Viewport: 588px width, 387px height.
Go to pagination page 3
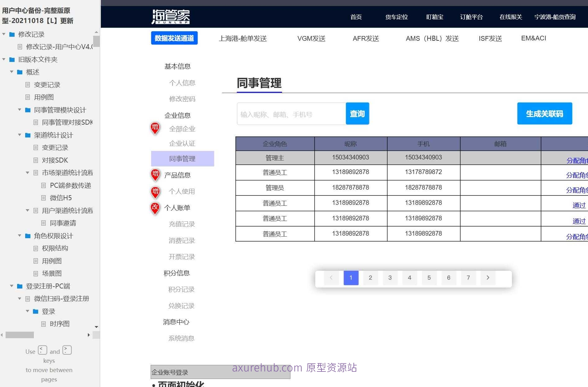pos(390,278)
